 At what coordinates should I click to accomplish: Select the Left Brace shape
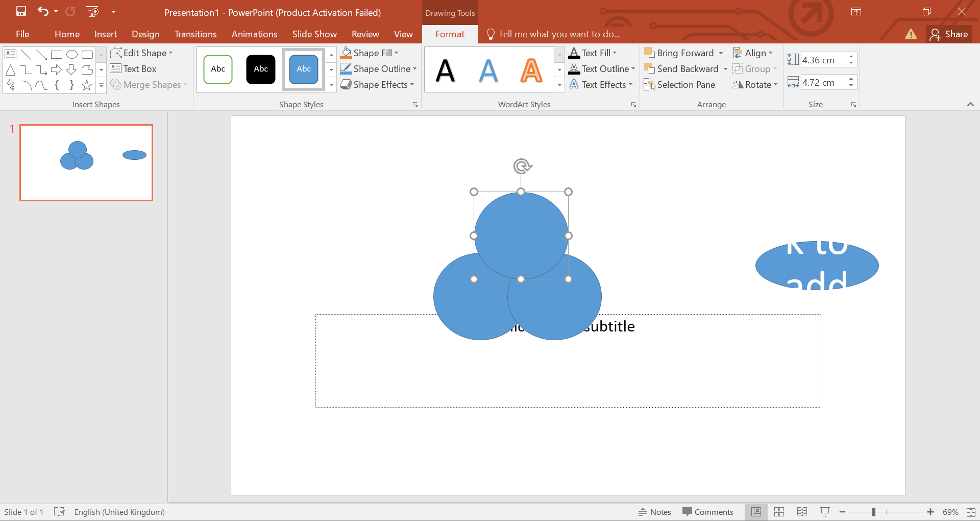(57, 85)
